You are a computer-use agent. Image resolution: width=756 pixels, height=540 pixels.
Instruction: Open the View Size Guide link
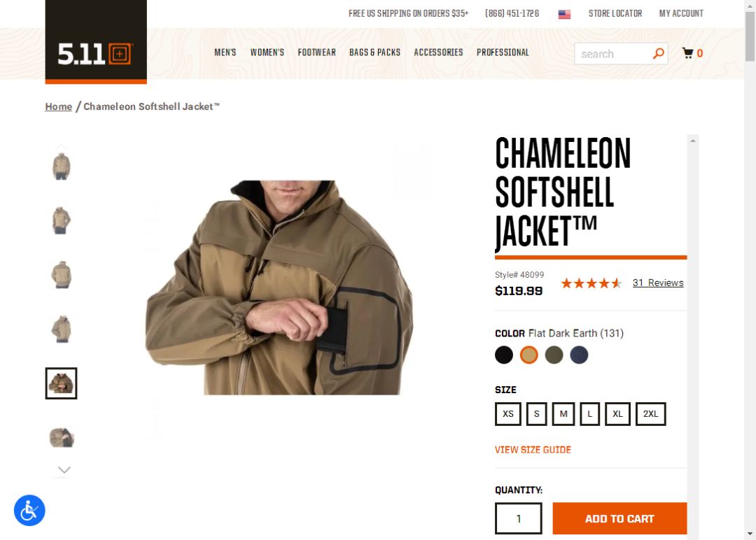tap(533, 450)
